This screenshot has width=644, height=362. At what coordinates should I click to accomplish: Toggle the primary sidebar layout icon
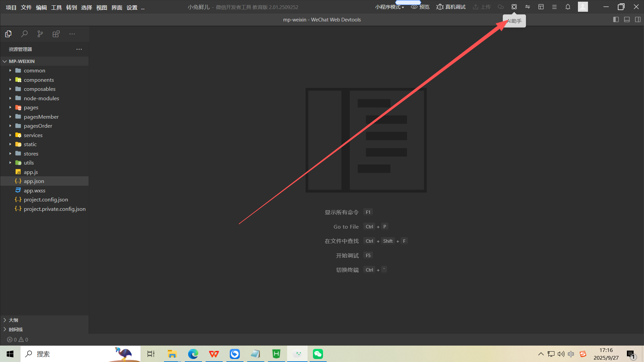tap(616, 19)
